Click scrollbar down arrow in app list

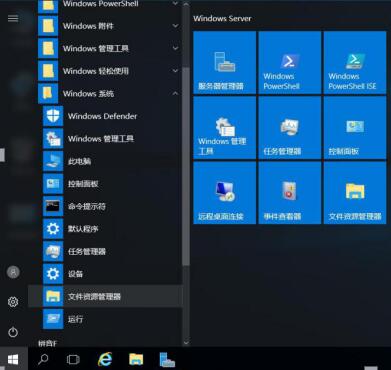tap(186, 342)
